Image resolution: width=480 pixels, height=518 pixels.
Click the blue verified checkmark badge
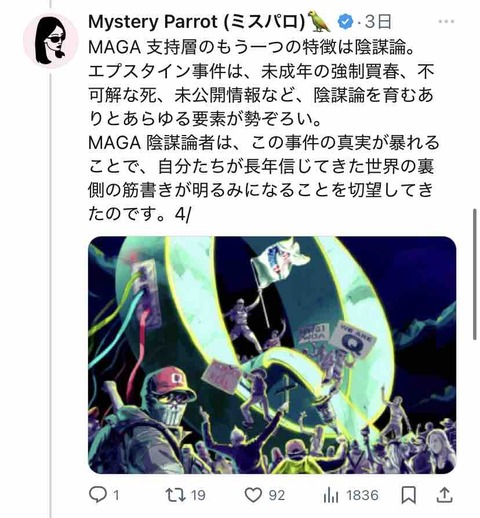click(x=346, y=22)
